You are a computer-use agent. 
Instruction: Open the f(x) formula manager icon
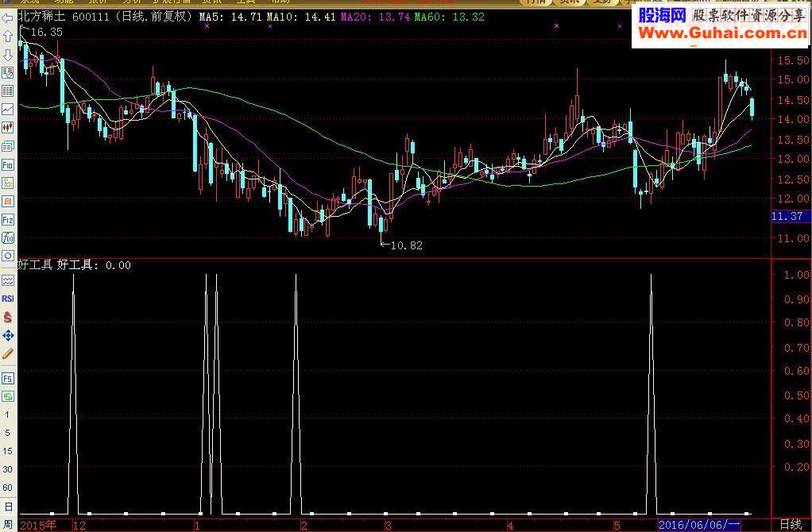pyautogui.click(x=7, y=238)
